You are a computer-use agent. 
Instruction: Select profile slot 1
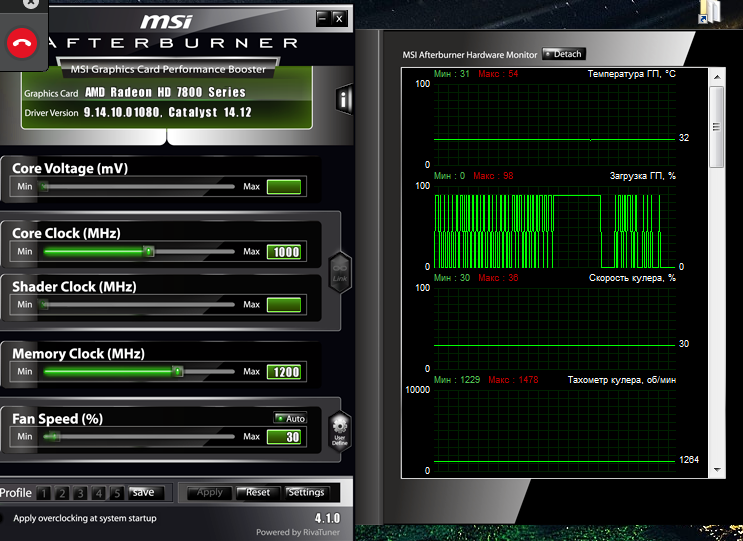coord(44,493)
